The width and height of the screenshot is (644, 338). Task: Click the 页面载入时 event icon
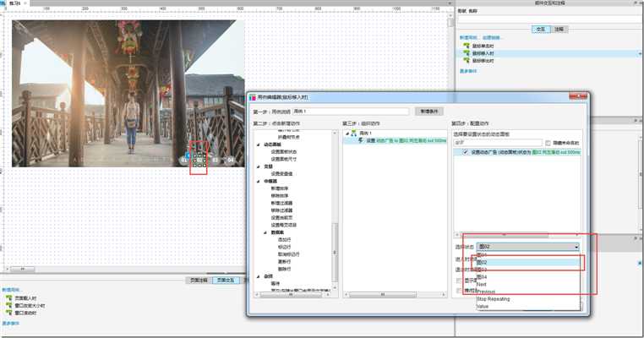[8, 298]
